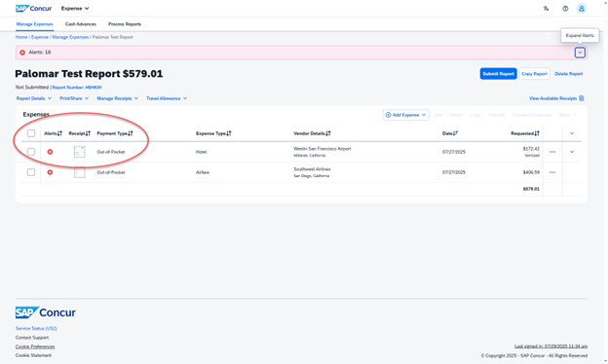Image resolution: width=608 pixels, height=364 pixels.
Task: Switch to the Manage Expenses tab
Action: (x=34, y=24)
